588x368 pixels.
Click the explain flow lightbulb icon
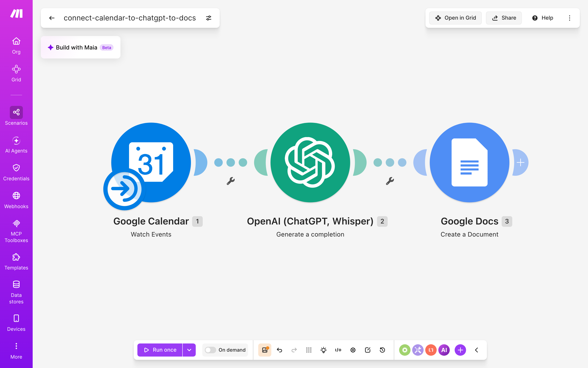[323, 350]
